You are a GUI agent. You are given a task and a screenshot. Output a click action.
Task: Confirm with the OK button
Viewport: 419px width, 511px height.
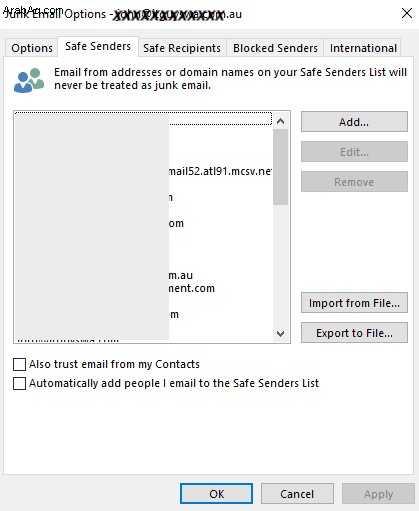click(217, 494)
